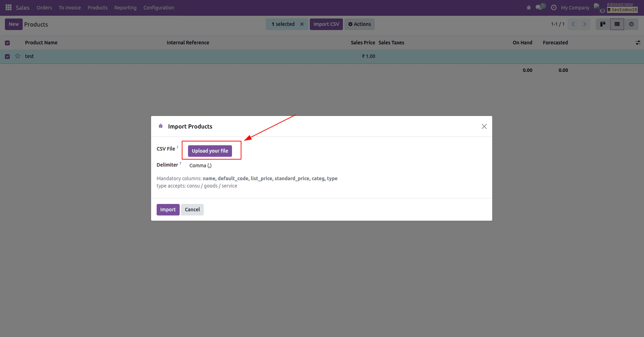Click the debug bug icon in top bar
The image size is (644, 337).
tap(529, 7)
